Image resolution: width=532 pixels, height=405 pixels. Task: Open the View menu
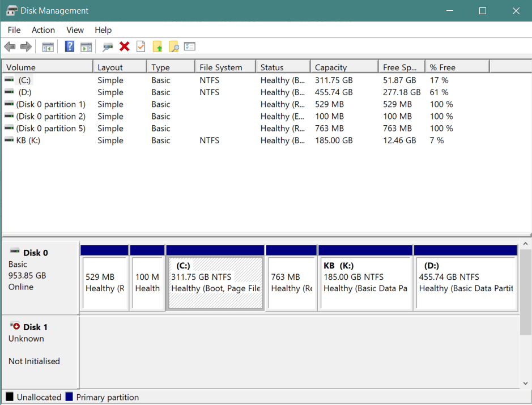(x=75, y=30)
